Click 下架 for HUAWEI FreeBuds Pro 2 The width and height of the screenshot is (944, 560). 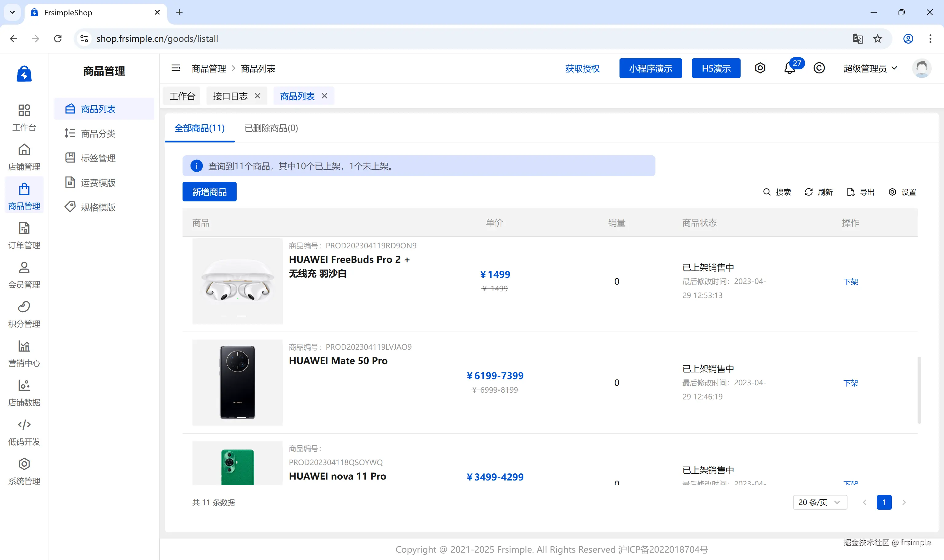point(850,282)
